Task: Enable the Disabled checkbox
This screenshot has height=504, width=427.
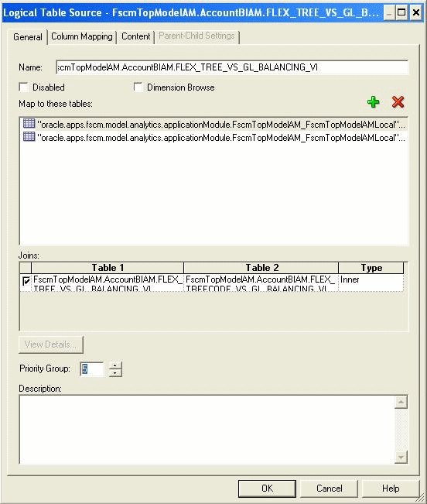Action: 24,87
